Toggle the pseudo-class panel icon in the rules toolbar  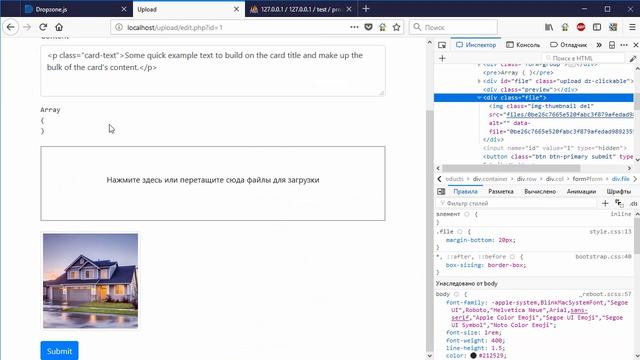[619, 203]
